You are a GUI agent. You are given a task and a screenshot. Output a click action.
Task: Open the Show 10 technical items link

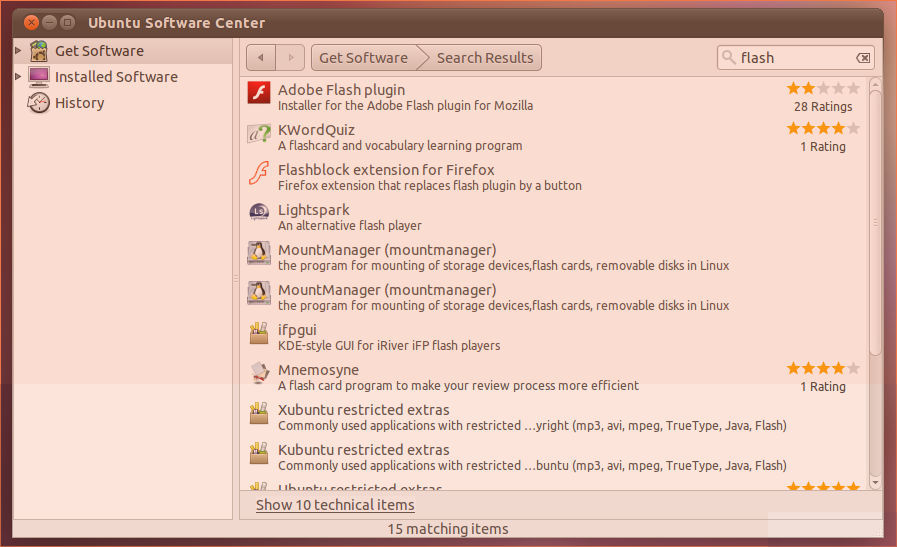(335, 505)
